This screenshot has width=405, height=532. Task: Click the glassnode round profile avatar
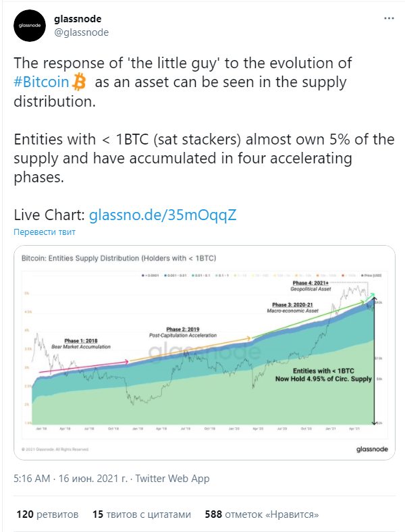pyautogui.click(x=30, y=26)
